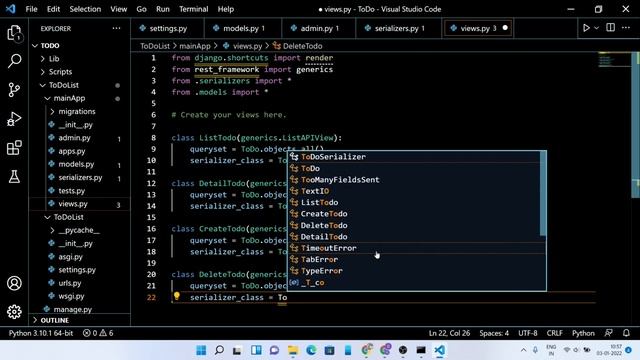Open the Explorer view in the activity bar
The image size is (640, 360).
14,33
